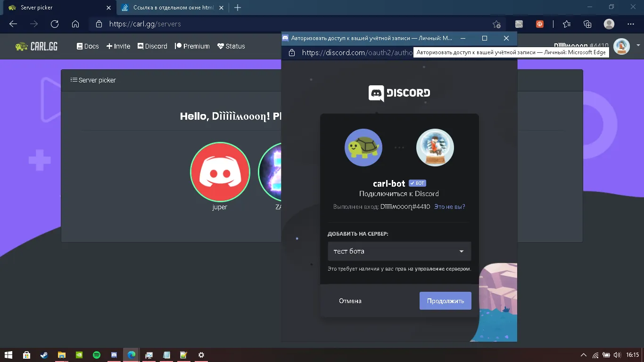Click the forward navigation arrow
This screenshot has height=362, width=644.
[34, 24]
